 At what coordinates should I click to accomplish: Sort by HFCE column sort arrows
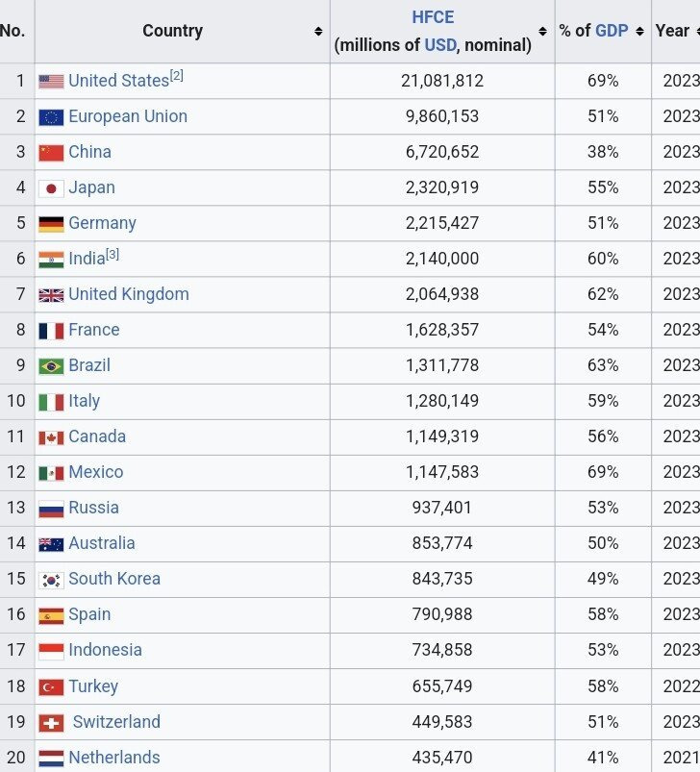pyautogui.click(x=544, y=32)
